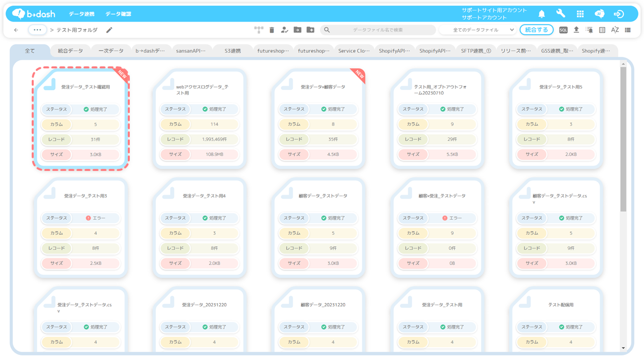Screen dimensions: 644x362
Task: Click the 114 column count value
Action: (214, 124)
